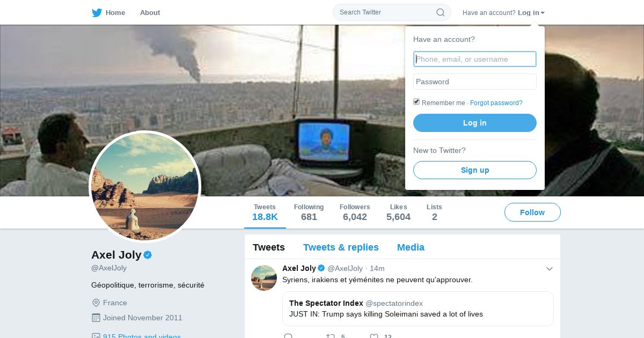The width and height of the screenshot is (644, 338).
Task: Click the location pin icon near France
Action: pyautogui.click(x=96, y=303)
